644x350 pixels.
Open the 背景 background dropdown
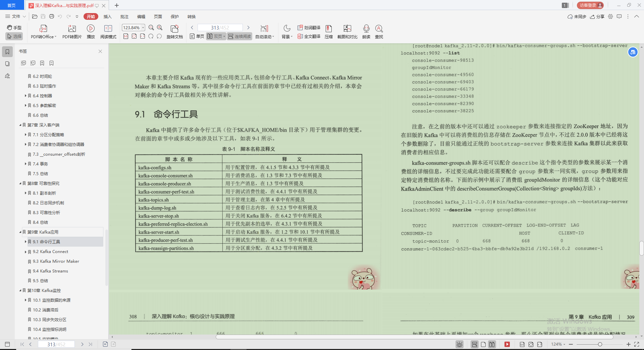pos(287,31)
